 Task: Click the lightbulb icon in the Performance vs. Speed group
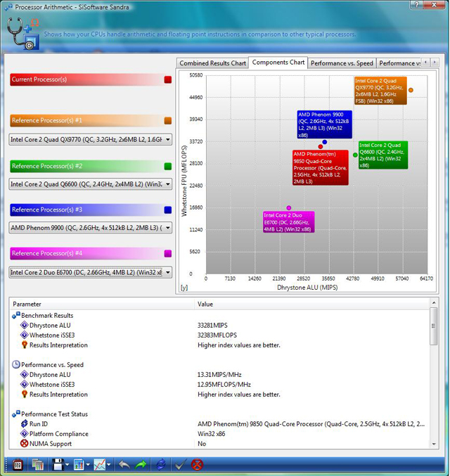coord(25,394)
